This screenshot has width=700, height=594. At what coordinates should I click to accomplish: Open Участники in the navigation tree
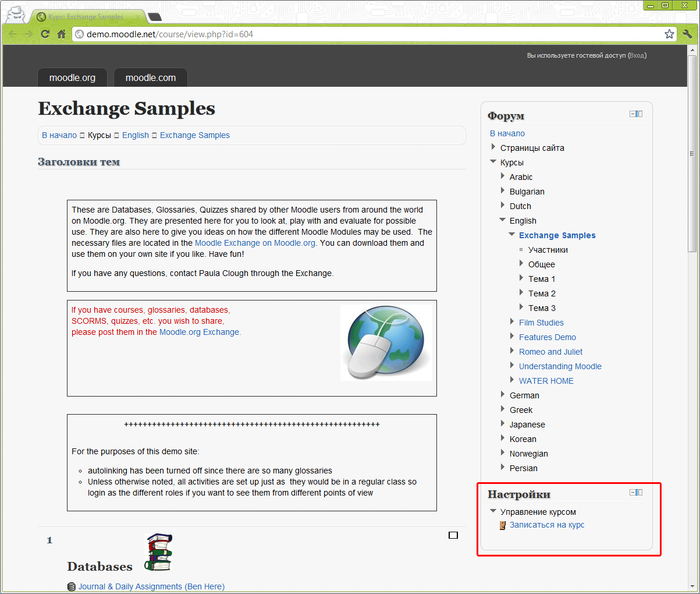548,250
